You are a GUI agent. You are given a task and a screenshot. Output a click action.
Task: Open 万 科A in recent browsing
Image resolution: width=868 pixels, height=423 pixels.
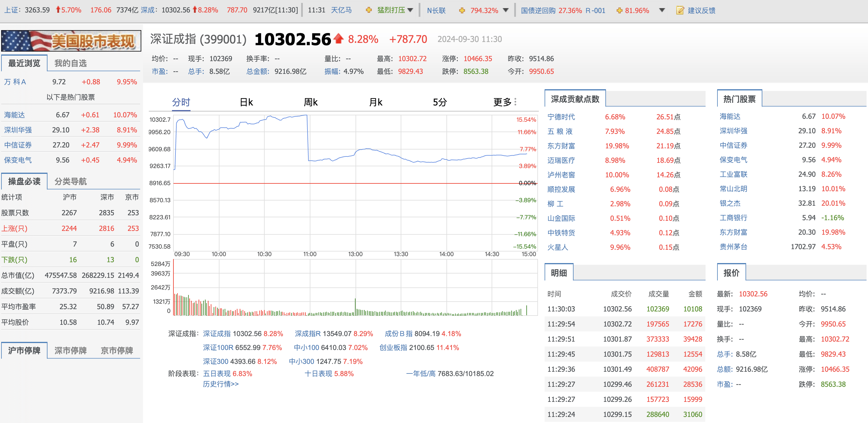point(15,82)
